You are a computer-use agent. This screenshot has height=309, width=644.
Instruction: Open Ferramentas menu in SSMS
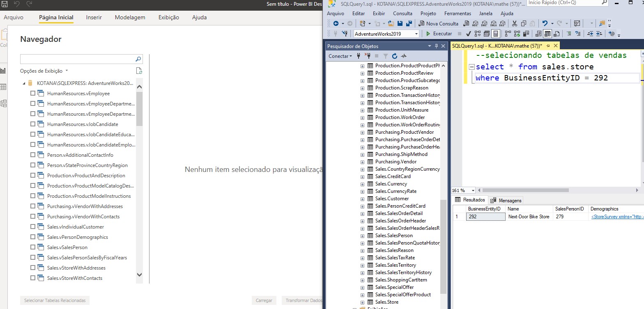pos(458,13)
